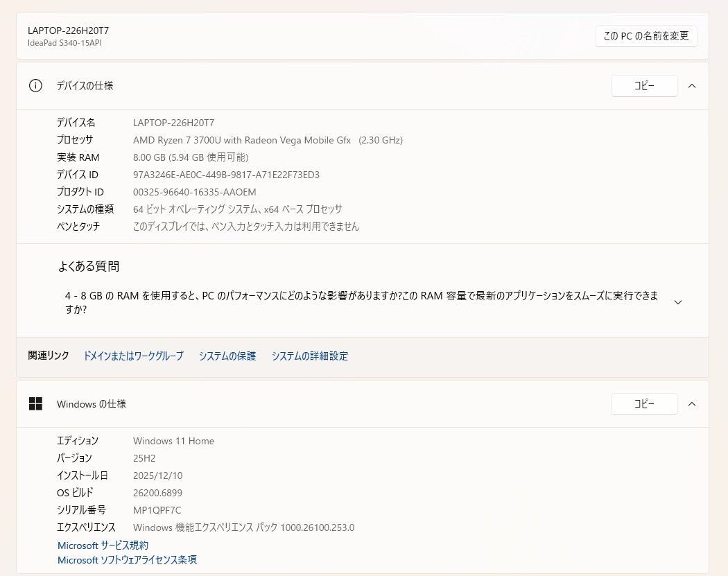This screenshot has width=728, height=576.
Task: Click the Windows の仕様 section heading
Action: (92, 404)
